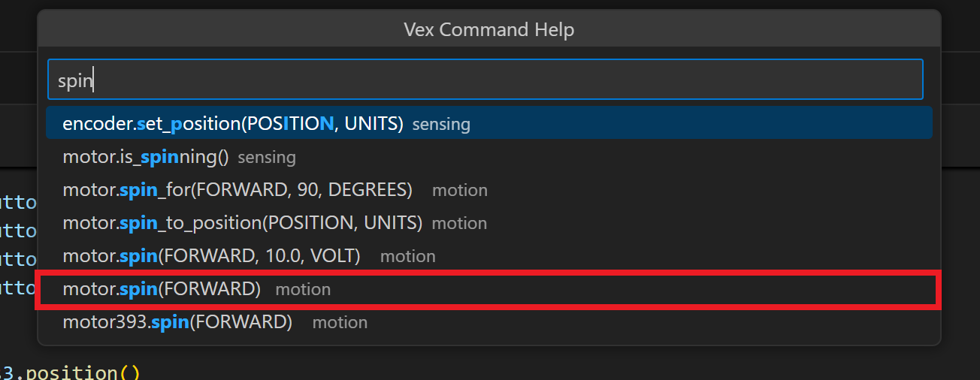Click 'motion' tag beside the VOLT command
Image resolution: width=980 pixels, height=380 pixels.
tap(408, 257)
